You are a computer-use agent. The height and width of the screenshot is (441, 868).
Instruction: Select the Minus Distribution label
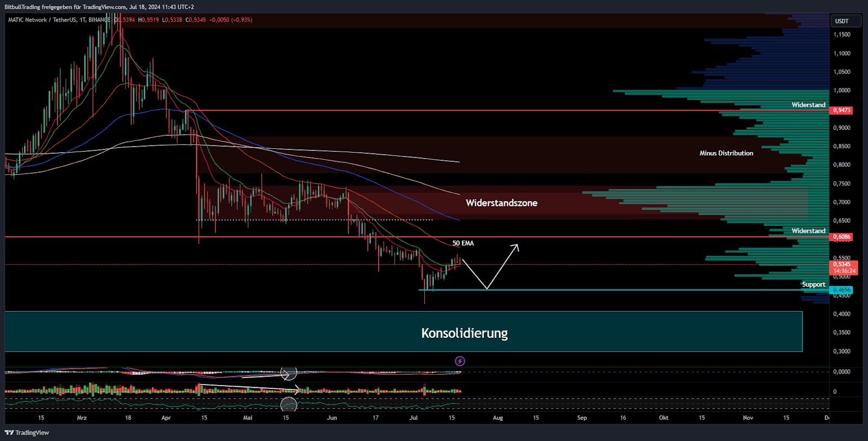click(x=726, y=153)
